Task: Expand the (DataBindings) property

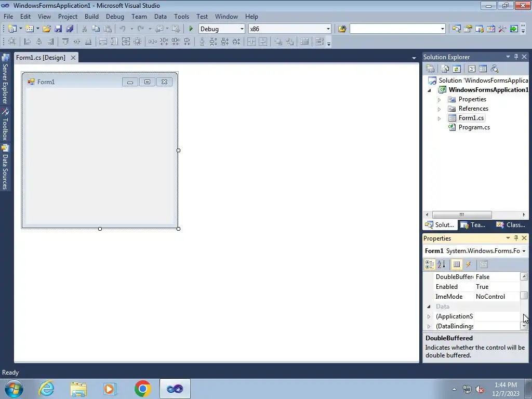Action: 429,326
